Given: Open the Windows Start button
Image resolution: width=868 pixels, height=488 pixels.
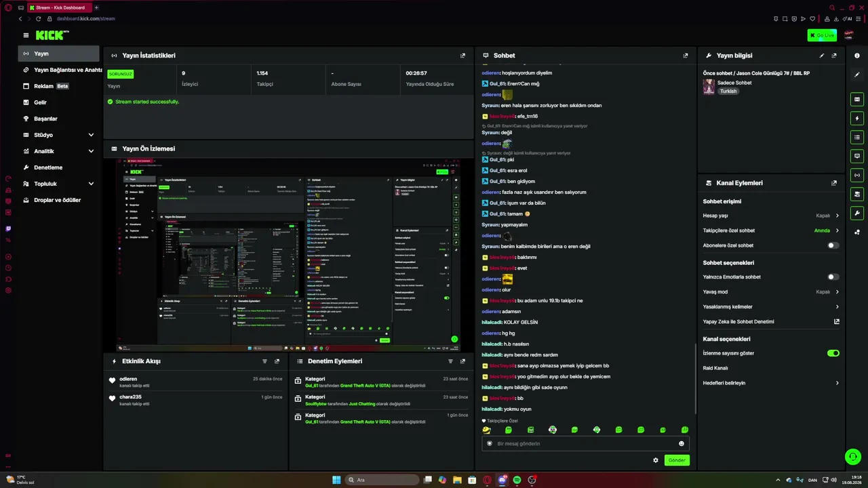Looking at the screenshot, I should click(x=336, y=480).
